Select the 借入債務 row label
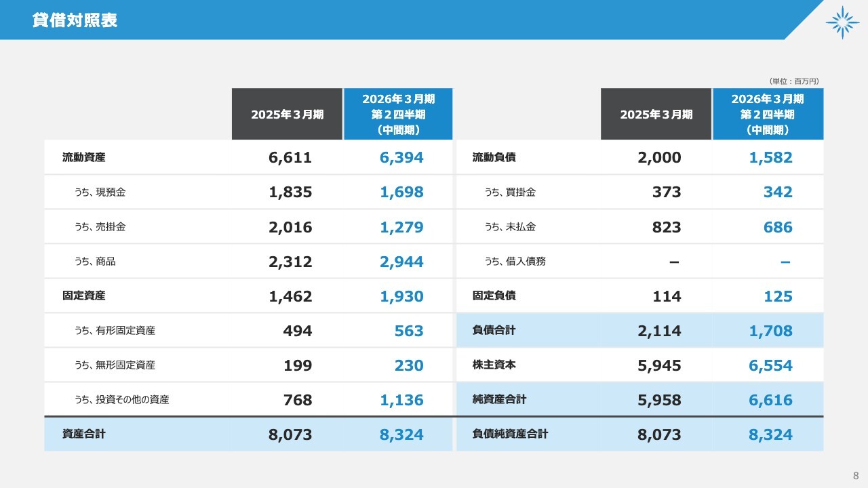This screenshot has width=868, height=488. coord(515,262)
